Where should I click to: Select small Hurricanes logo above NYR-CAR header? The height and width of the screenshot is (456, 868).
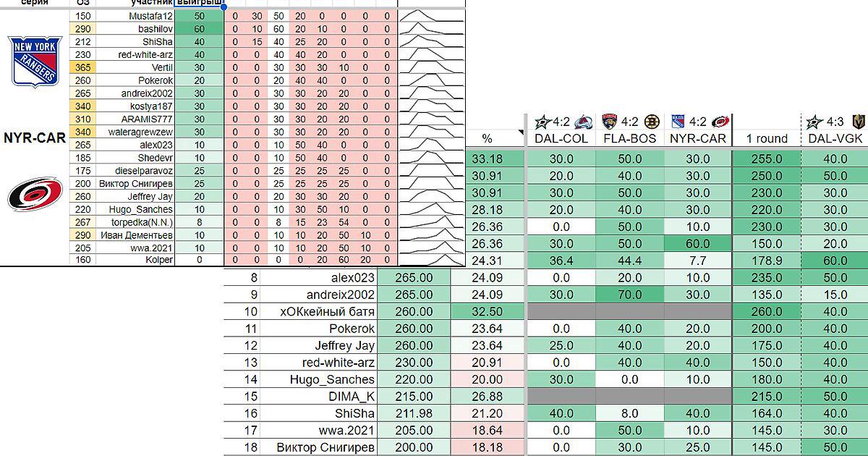[720, 122]
